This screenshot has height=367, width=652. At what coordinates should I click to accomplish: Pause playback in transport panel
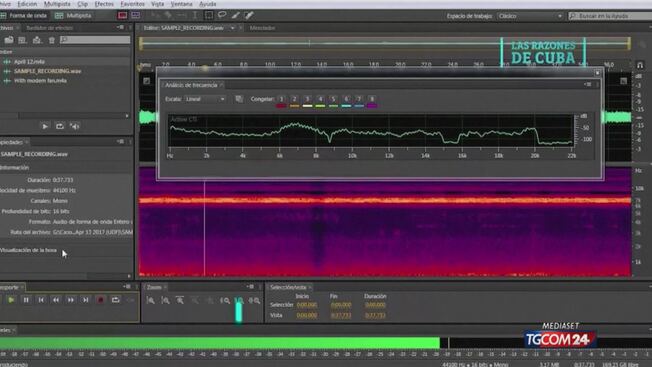coord(26,300)
